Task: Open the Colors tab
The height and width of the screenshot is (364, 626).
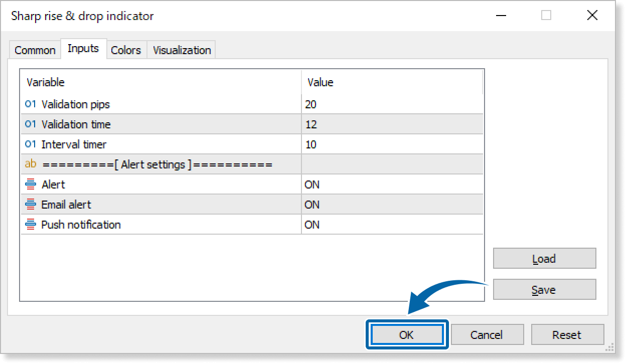Action: (x=126, y=50)
